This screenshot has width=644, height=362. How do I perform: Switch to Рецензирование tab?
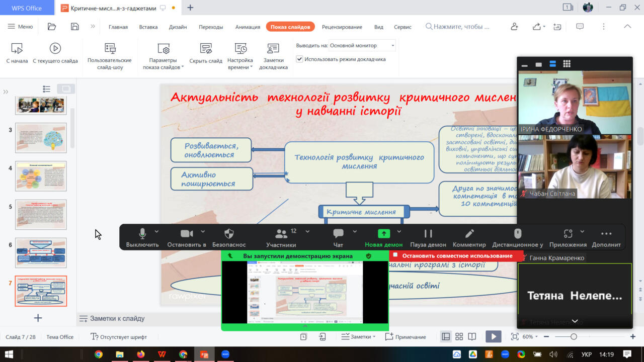[x=342, y=27]
